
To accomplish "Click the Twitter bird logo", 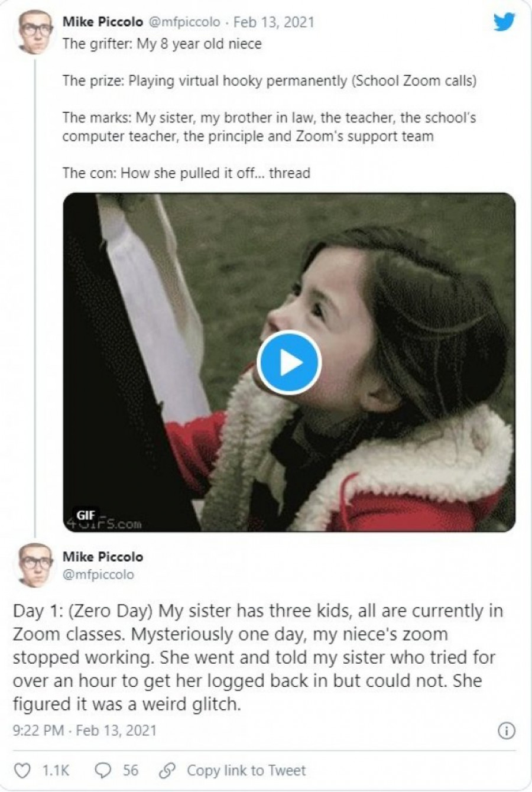I will point(504,22).
